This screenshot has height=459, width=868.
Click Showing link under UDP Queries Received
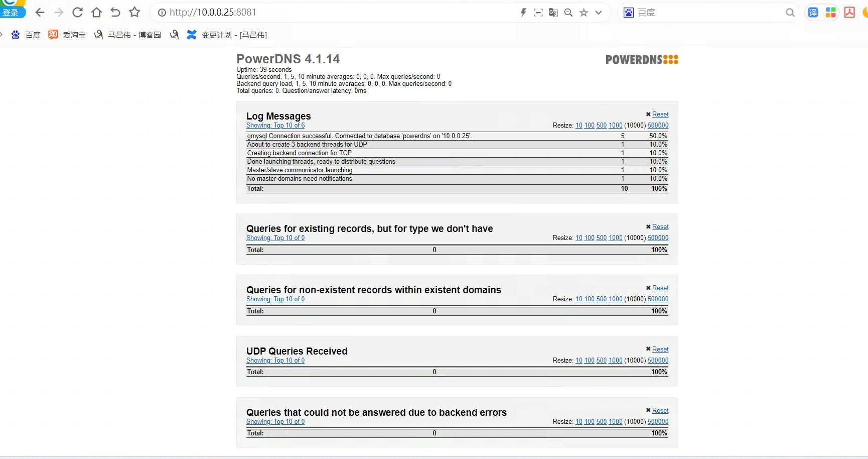[275, 361]
